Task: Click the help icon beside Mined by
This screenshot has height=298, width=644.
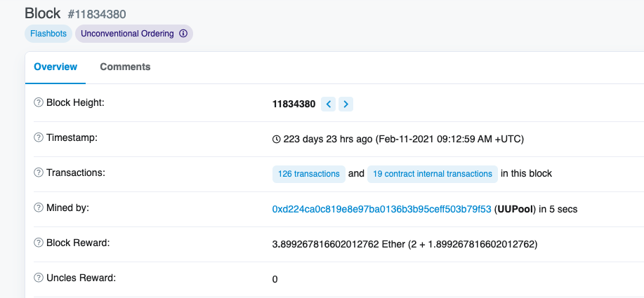Action: coord(39,208)
